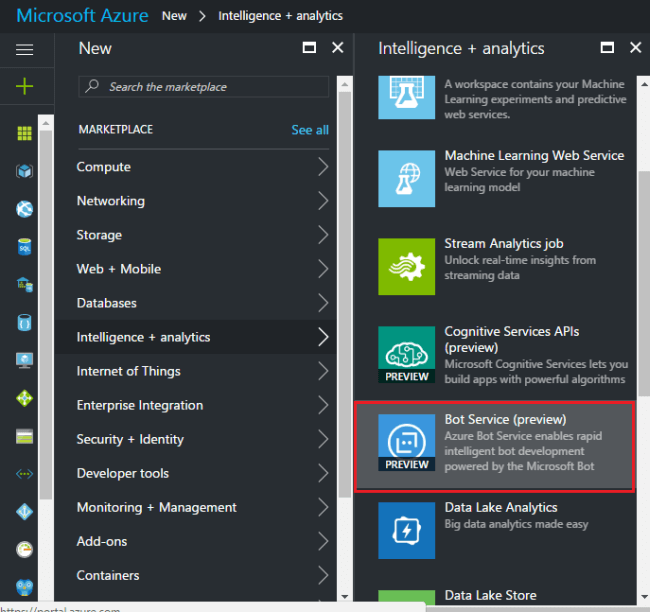Click the New breadcrumb link
Viewport: 650px width, 612px height.
pos(174,16)
